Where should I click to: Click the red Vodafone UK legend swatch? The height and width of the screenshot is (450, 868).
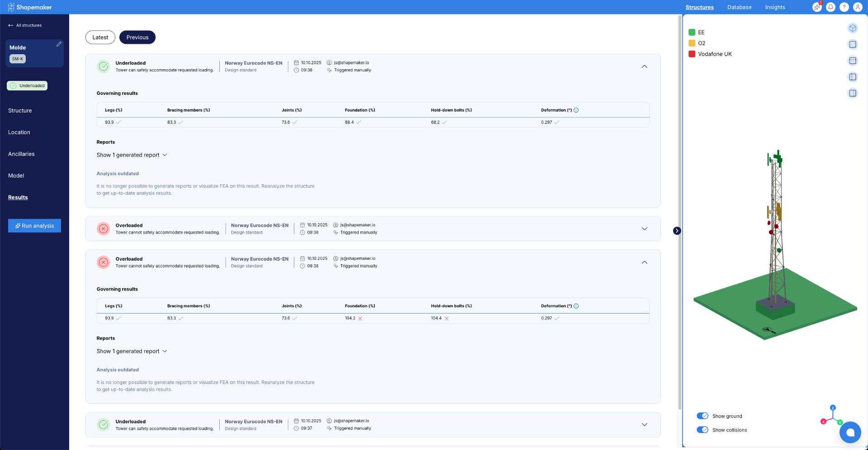coord(692,54)
